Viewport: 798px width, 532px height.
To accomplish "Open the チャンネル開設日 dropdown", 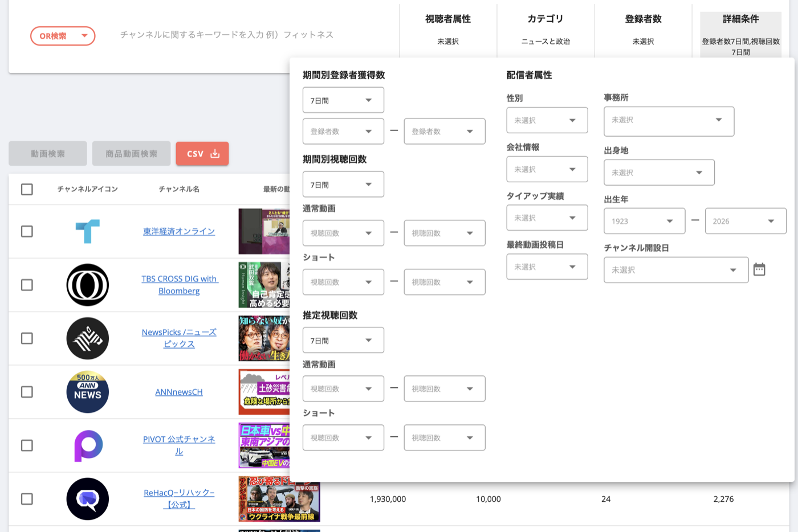I will (676, 270).
